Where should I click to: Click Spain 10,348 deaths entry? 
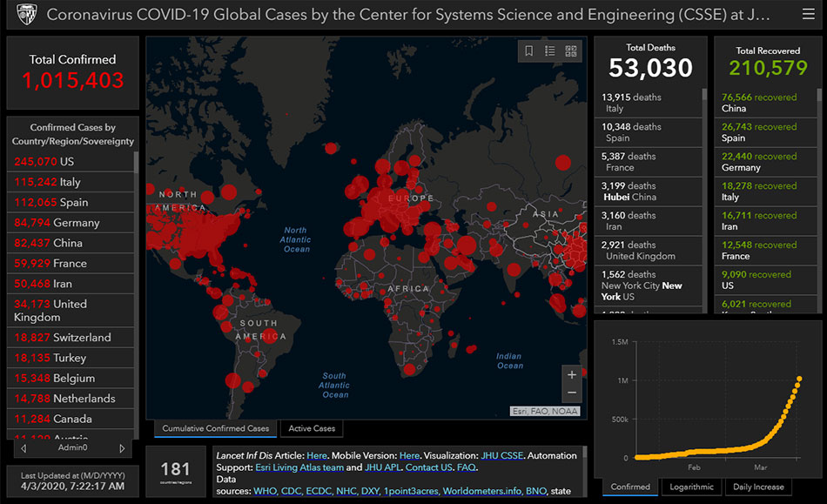click(649, 132)
